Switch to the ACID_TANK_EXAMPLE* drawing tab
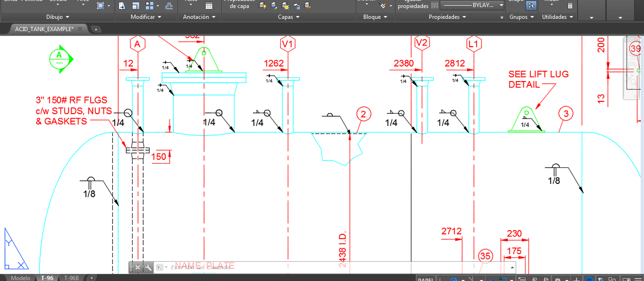 pyautogui.click(x=44, y=29)
